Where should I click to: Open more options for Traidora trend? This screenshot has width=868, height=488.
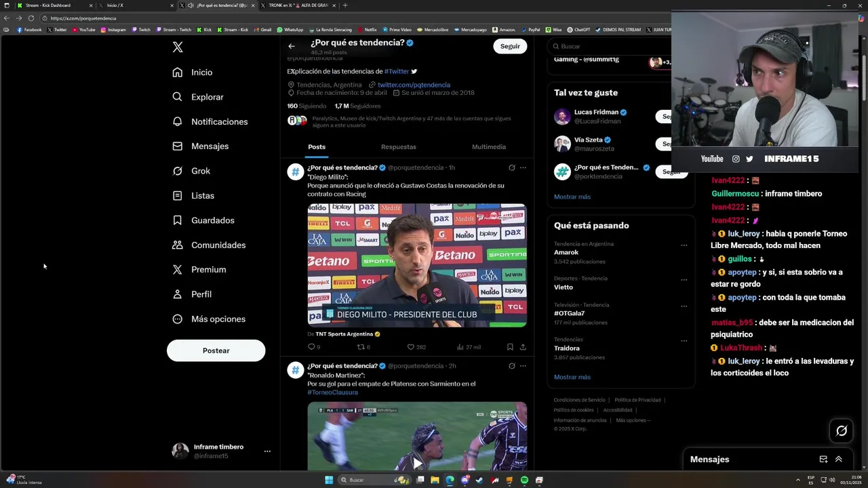[684, 340]
